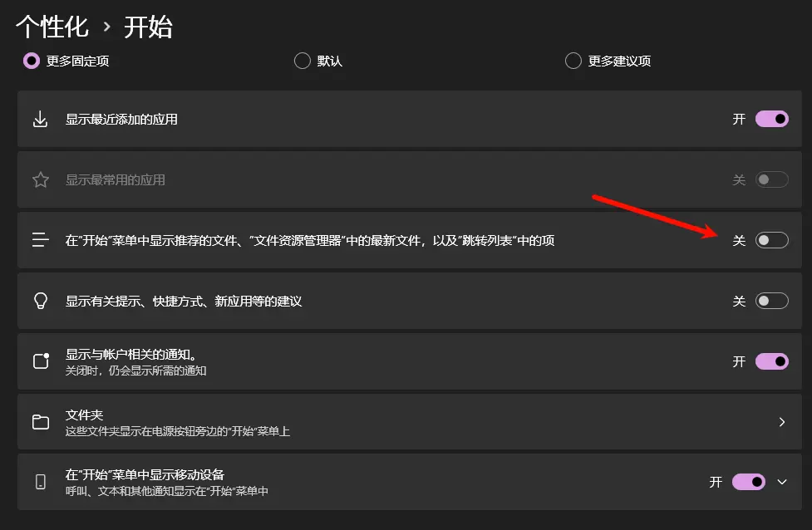Open the 文件夹 settings page
This screenshot has height=530, width=812.
click(x=407, y=421)
